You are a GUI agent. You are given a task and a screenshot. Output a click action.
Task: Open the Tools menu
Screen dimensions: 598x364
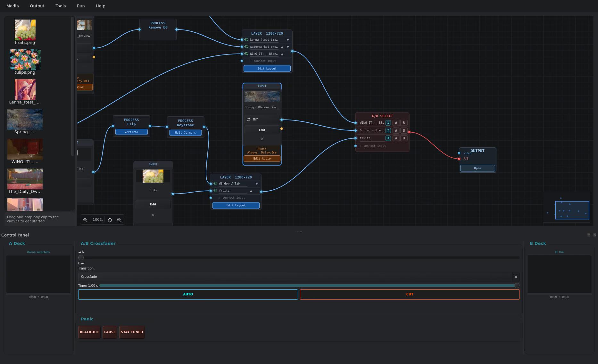point(61,6)
